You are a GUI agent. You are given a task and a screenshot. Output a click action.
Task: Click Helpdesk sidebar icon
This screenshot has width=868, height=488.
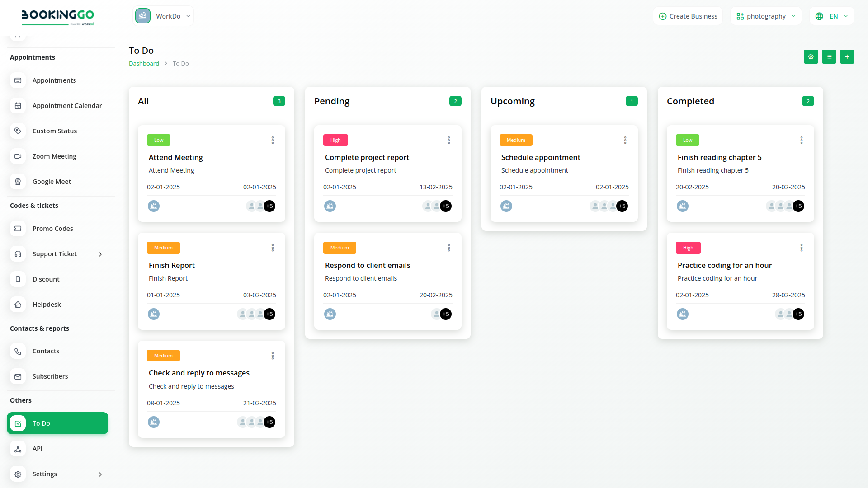click(18, 305)
